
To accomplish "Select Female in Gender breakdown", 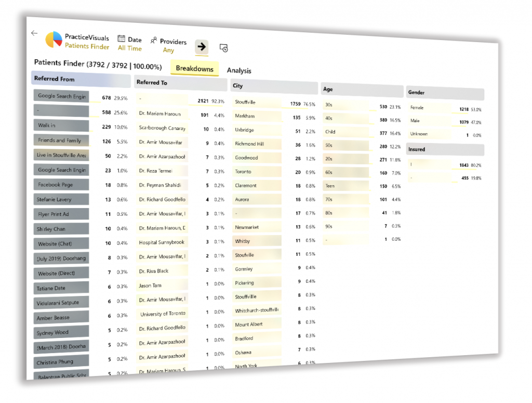I will pyautogui.click(x=428, y=108).
